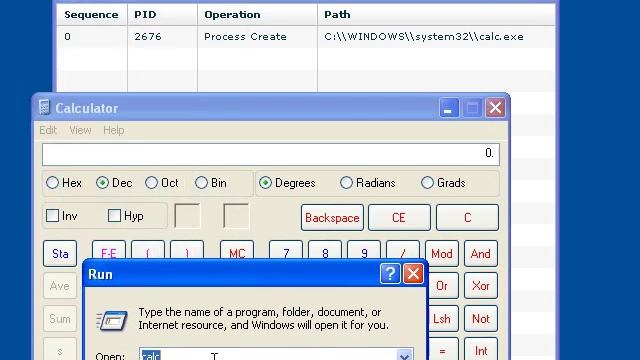Click the Xor button
The image size is (640, 360).
(x=481, y=285)
